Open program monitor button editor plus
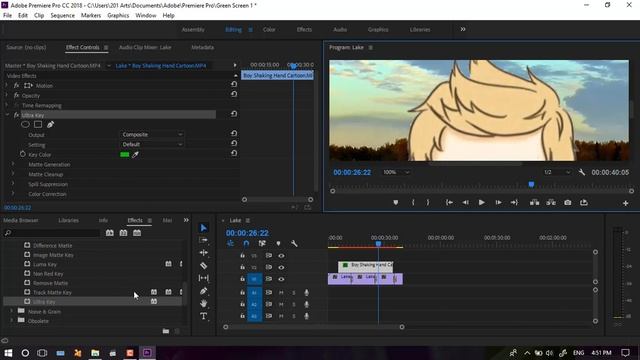This screenshot has width=640, height=360. click(625, 203)
